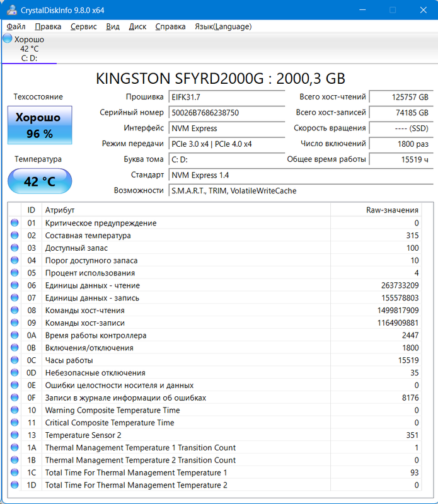Click status orb for Доступный запас row
This screenshot has width=438, height=504.
tap(14, 248)
